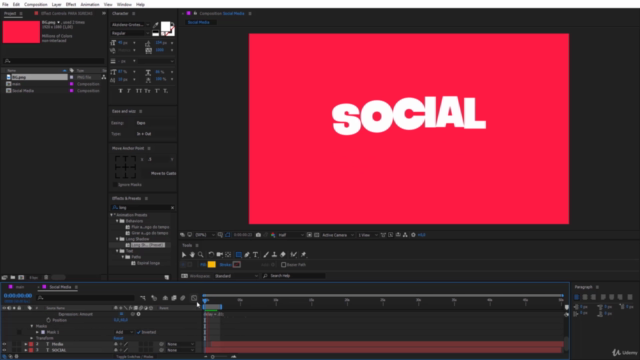
Task: Click the Effects & Presets search field
Action: pyautogui.click(x=143, y=208)
